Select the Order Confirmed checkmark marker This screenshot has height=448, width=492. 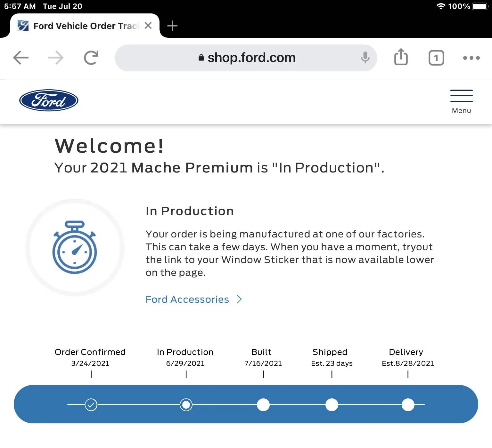91,405
